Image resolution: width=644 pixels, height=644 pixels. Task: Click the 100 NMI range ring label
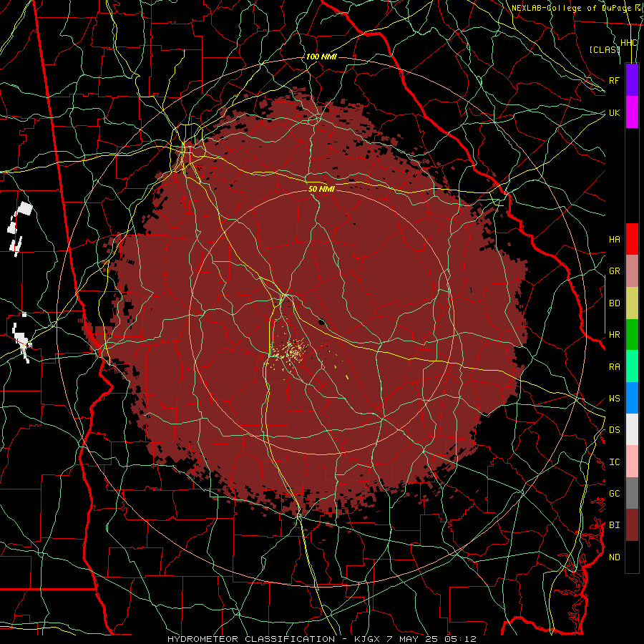coord(321,57)
